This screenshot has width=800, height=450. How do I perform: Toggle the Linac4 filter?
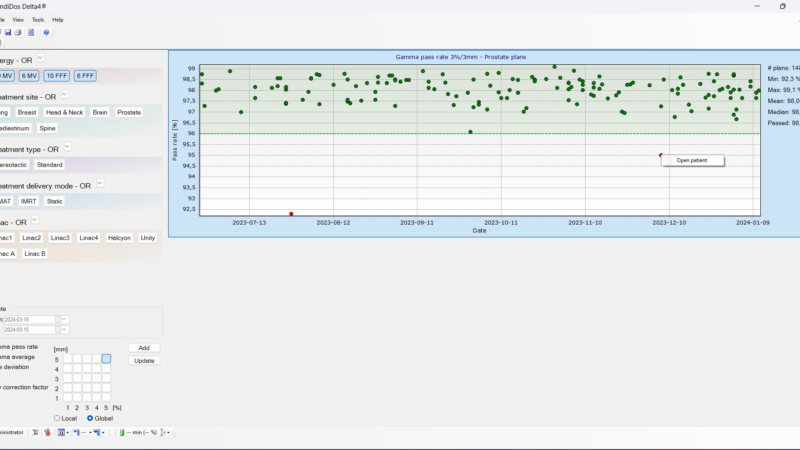pyautogui.click(x=89, y=238)
